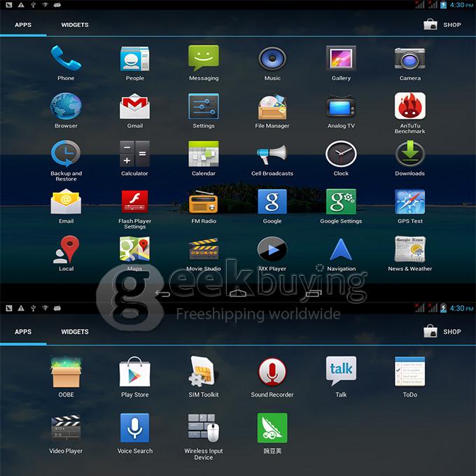Launch the Movie Studio app
476x476 pixels.
pos(204,250)
